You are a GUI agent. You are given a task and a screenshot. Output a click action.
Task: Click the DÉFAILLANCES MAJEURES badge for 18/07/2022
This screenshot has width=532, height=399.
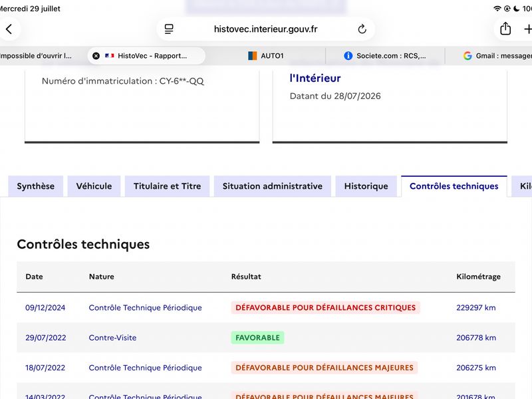pyautogui.click(x=325, y=368)
